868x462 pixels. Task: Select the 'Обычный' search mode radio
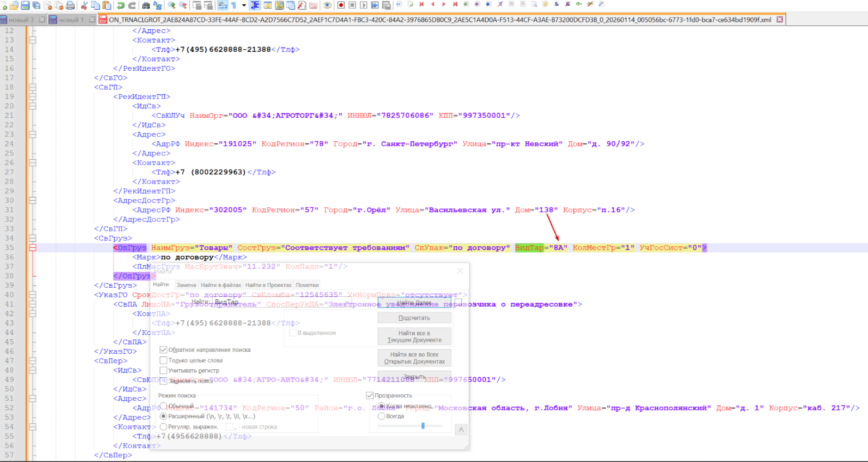(163, 405)
